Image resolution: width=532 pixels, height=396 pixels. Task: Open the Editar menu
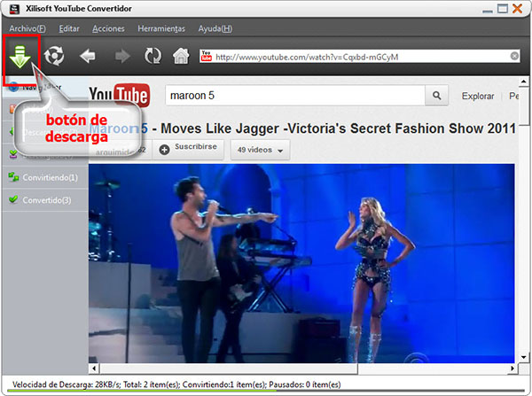point(69,29)
